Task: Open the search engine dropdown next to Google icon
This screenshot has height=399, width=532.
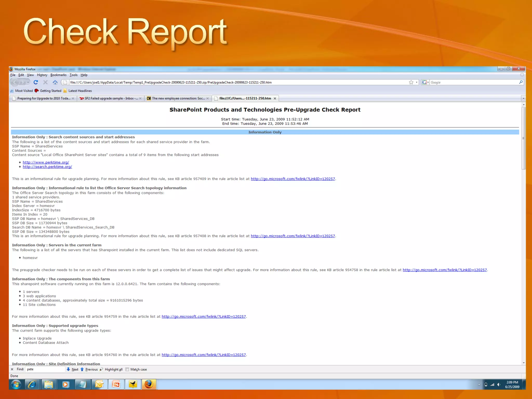Action: click(428, 82)
